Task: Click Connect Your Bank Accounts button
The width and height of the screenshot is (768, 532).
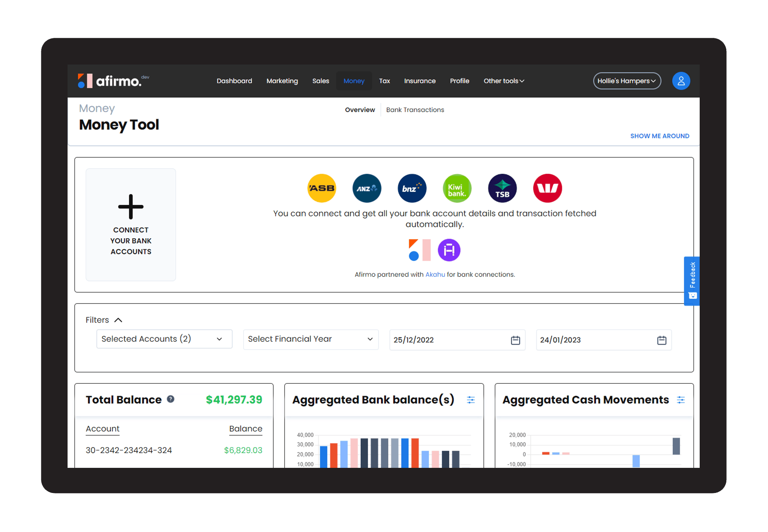Action: pyautogui.click(x=131, y=224)
